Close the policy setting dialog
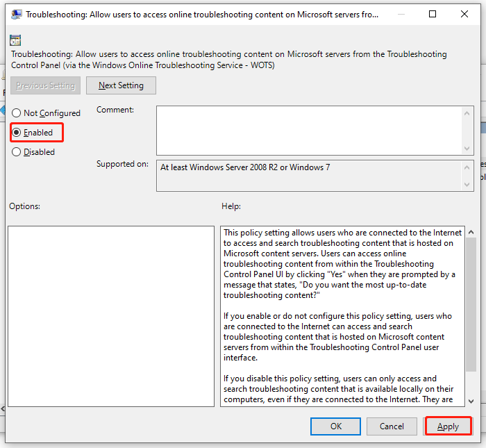 (x=464, y=14)
